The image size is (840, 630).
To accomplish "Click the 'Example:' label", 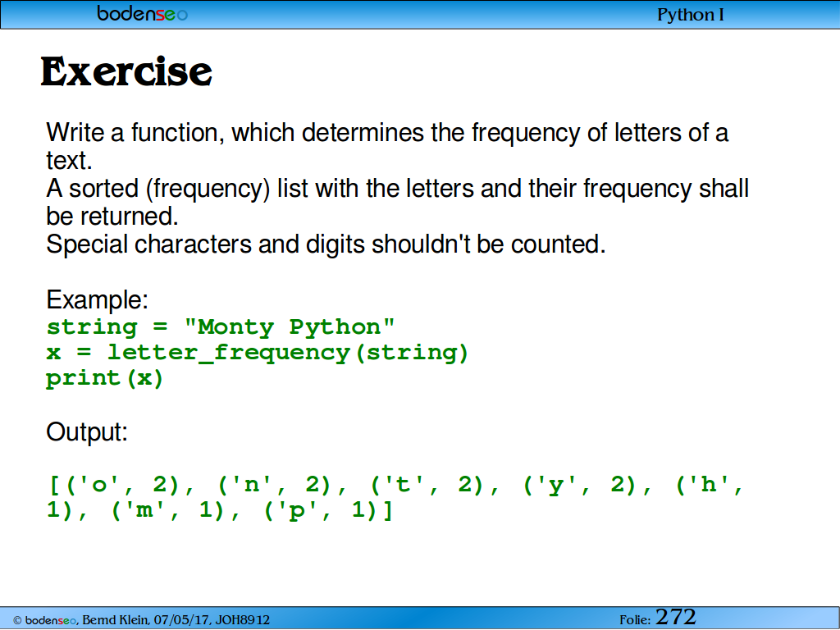I will point(97,299).
